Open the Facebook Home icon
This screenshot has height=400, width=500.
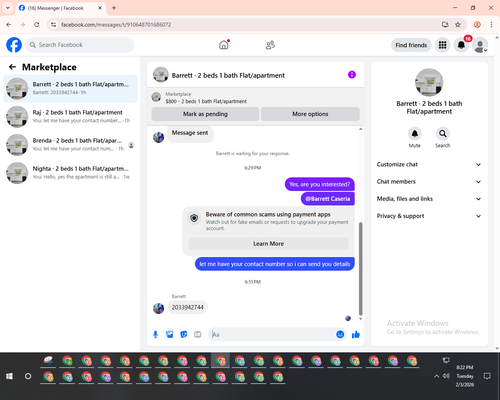click(x=224, y=45)
